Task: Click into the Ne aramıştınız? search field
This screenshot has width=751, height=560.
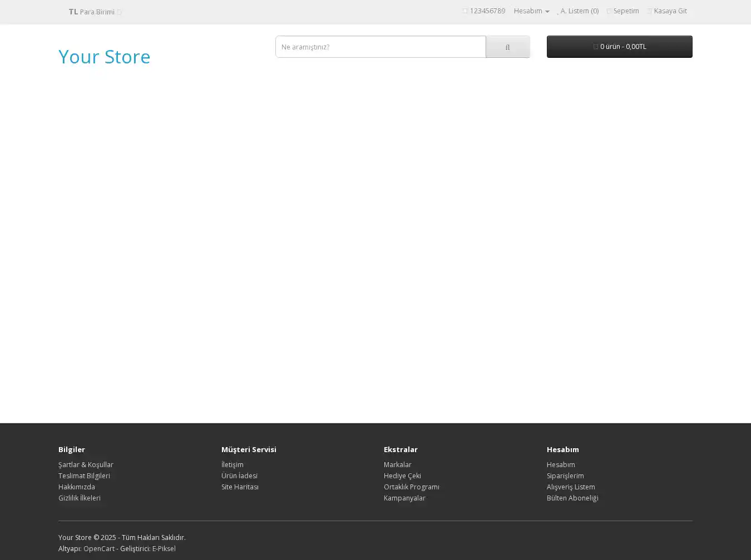Action: pyautogui.click(x=381, y=47)
